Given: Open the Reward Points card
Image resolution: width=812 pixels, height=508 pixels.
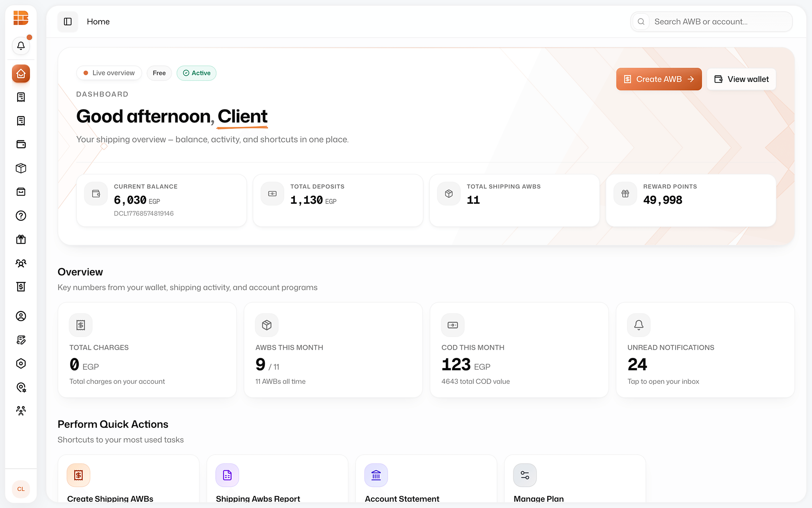Looking at the screenshot, I should point(691,200).
